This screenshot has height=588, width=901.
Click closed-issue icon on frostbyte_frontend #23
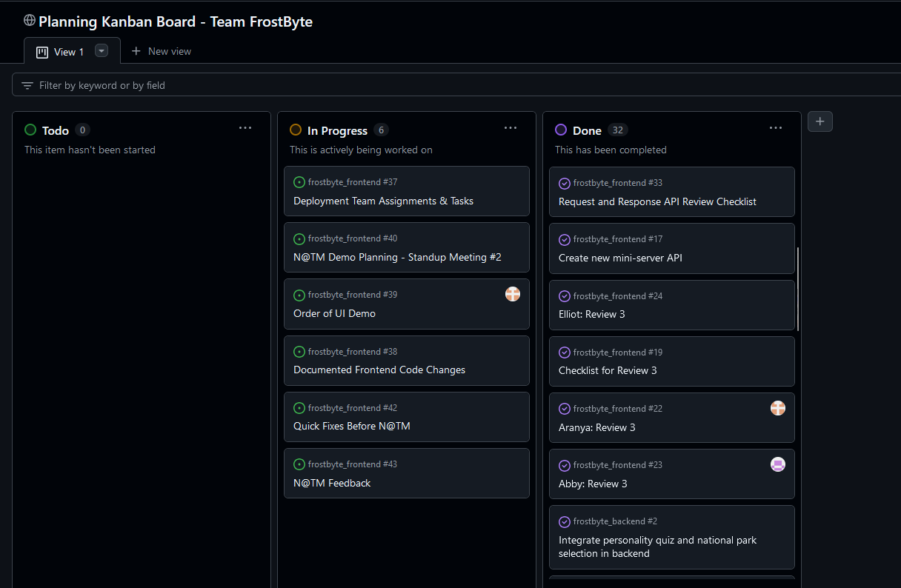565,465
